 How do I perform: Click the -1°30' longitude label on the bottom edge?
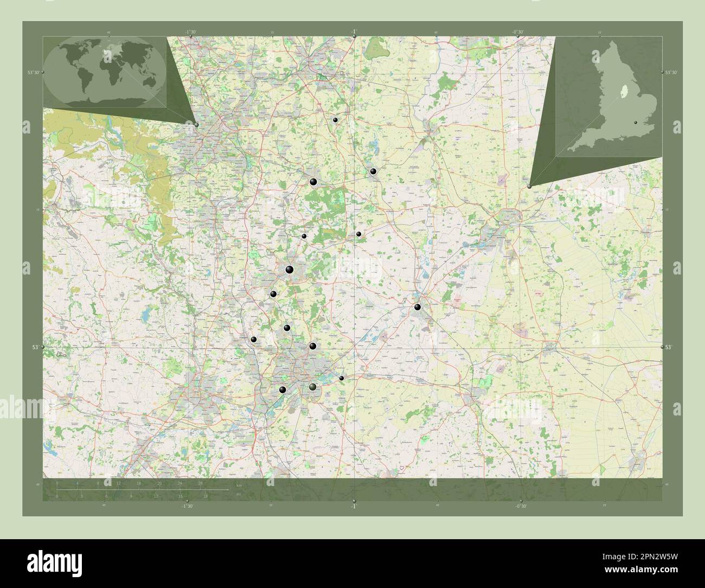pyautogui.click(x=187, y=506)
